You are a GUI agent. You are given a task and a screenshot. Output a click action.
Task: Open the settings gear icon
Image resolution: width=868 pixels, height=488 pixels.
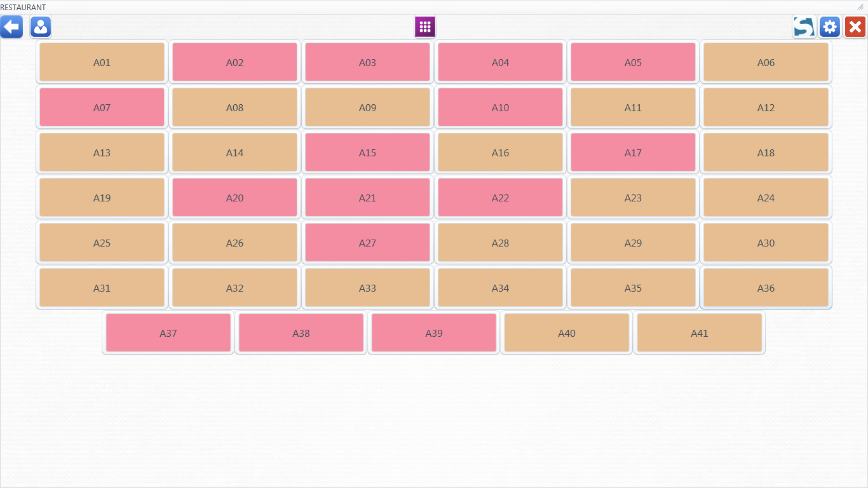tap(830, 27)
